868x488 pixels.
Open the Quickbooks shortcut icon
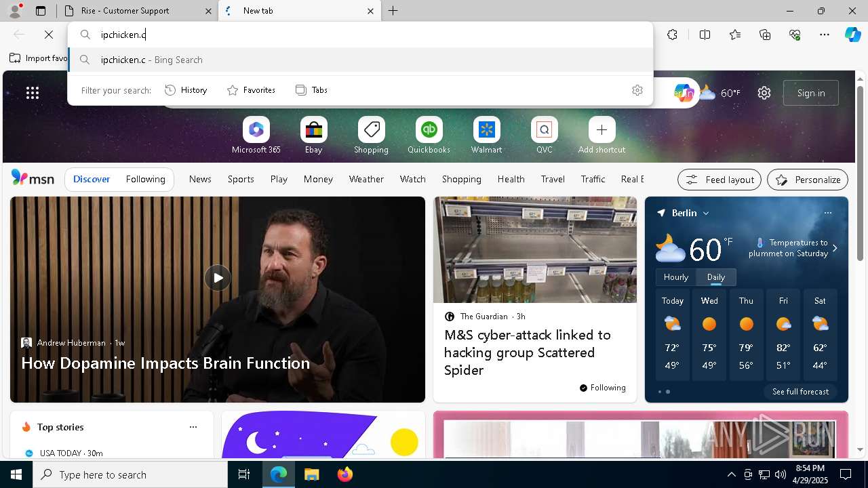[x=429, y=129]
